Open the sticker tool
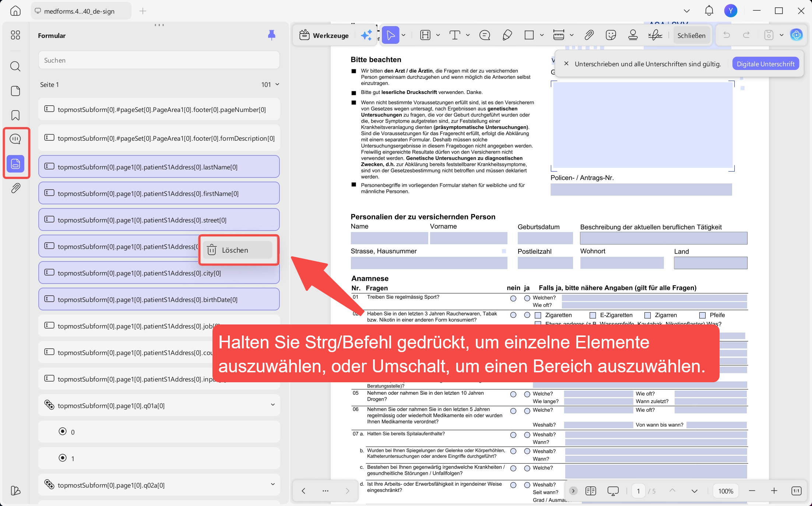812x506 pixels. point(611,35)
